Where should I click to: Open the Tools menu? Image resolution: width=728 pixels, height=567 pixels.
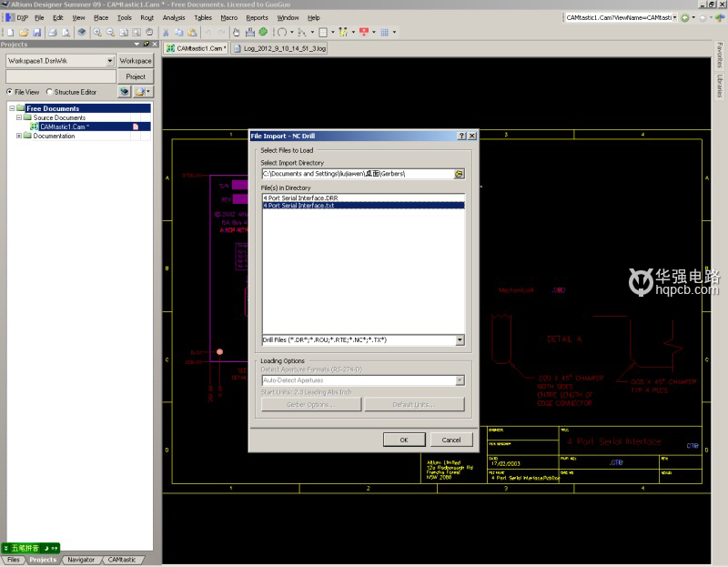pos(124,17)
